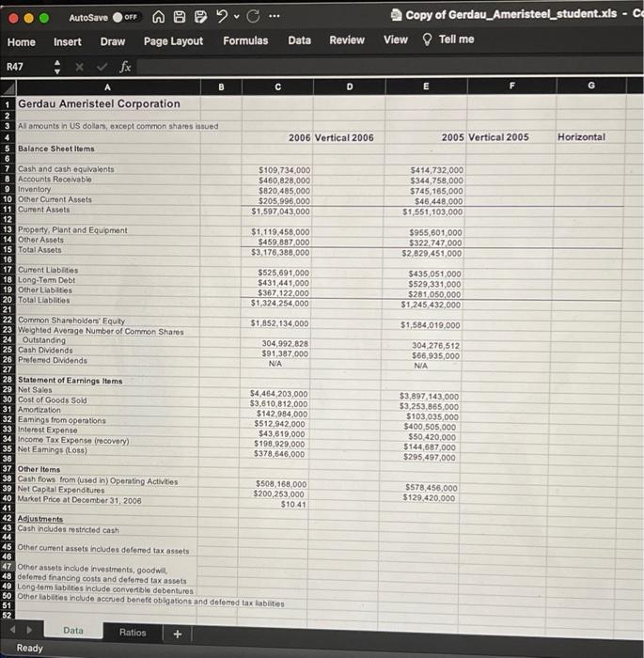This screenshot has height=658, width=644.
Task: Click the previous sheet navigation arrow
Action: (13, 629)
